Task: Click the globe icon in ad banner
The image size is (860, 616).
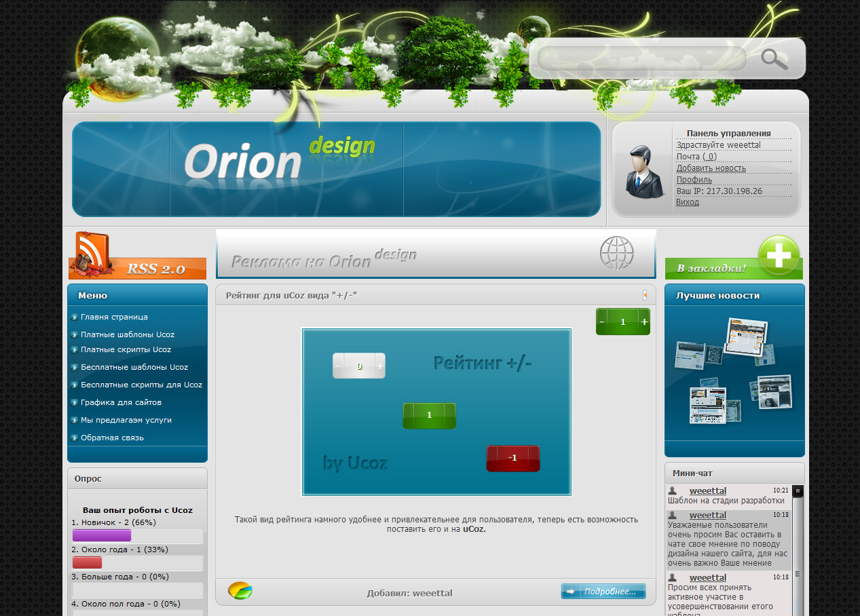Action: coord(616,253)
